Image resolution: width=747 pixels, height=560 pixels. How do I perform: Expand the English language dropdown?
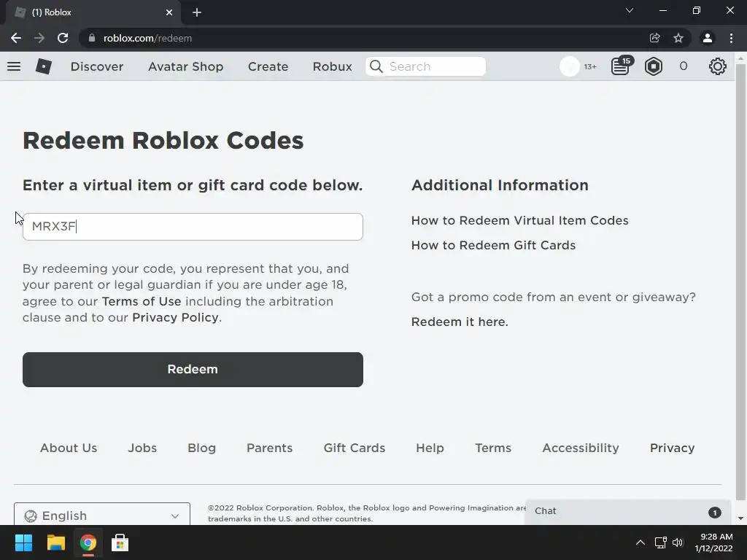coord(102,514)
